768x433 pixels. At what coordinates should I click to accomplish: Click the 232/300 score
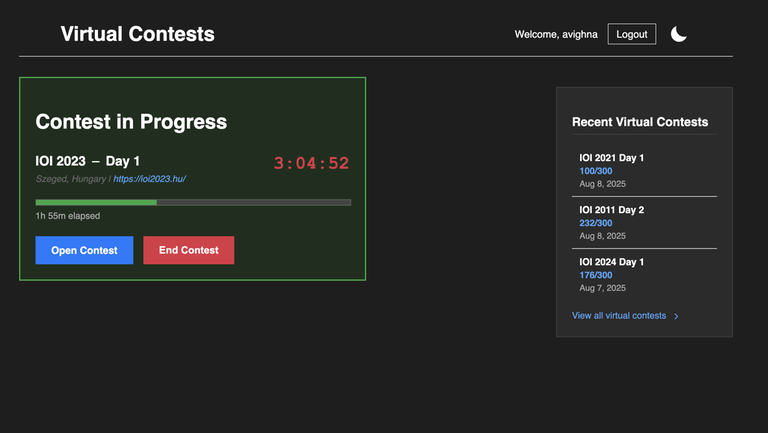[596, 223]
